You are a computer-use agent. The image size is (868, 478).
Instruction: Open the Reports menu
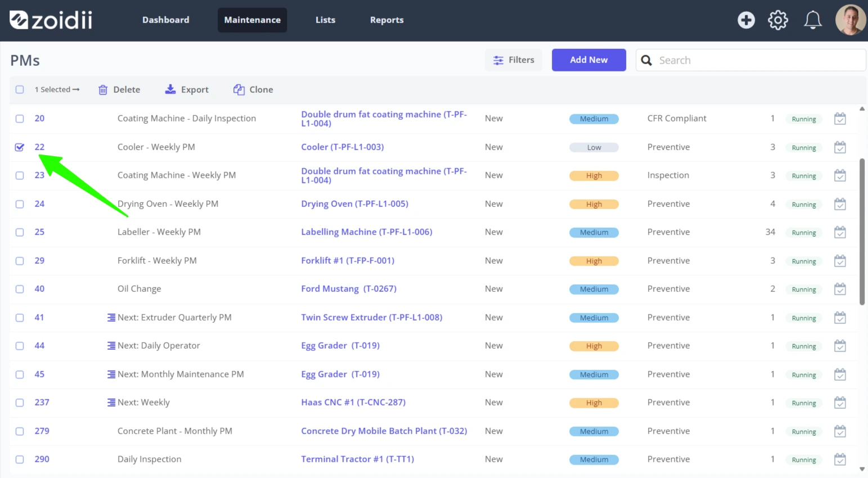click(x=387, y=20)
